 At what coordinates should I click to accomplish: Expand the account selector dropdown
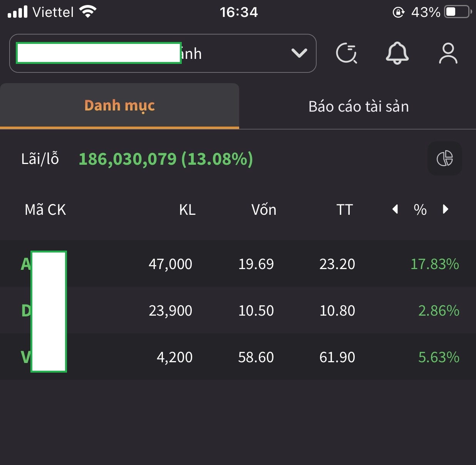click(x=299, y=53)
